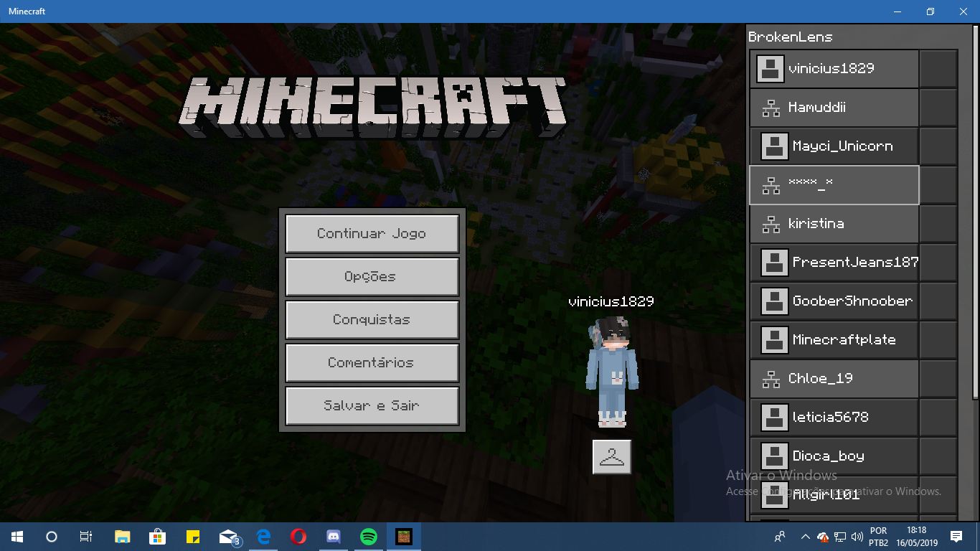Click the controller icon beside Mayci_Unicorn
The height and width of the screenshot is (551, 980).
pos(774,146)
